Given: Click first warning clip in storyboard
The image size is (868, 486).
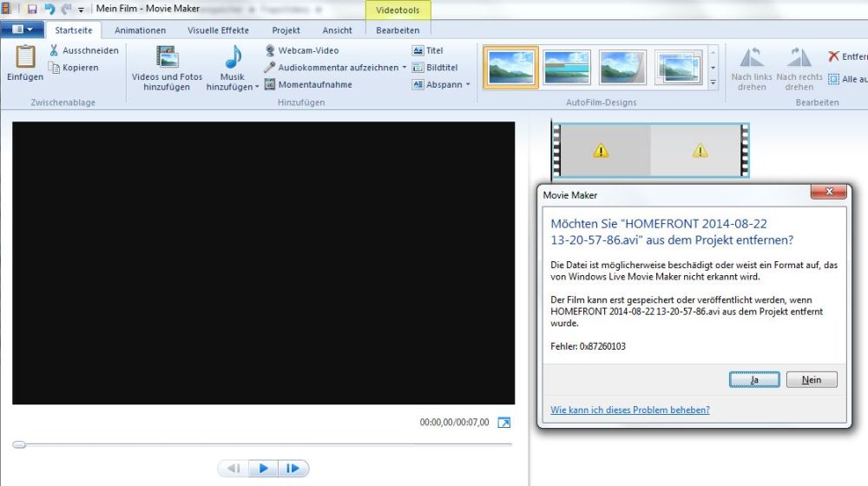Looking at the screenshot, I should pyautogui.click(x=602, y=150).
